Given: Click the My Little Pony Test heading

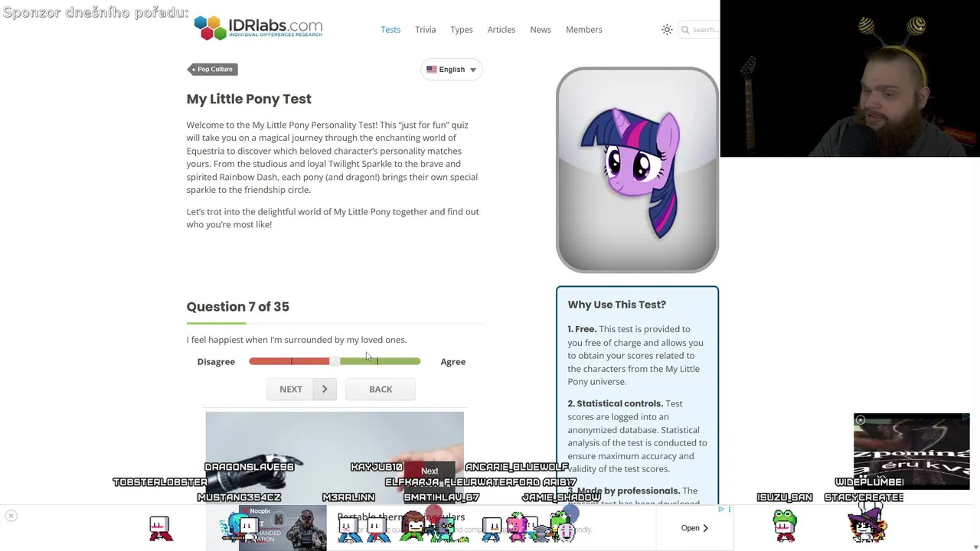Looking at the screenshot, I should 249,99.
